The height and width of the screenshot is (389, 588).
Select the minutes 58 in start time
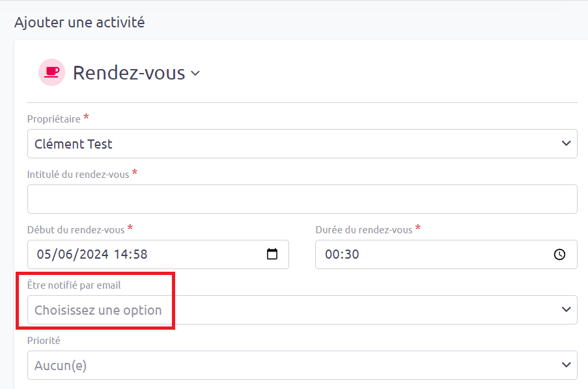coord(140,254)
